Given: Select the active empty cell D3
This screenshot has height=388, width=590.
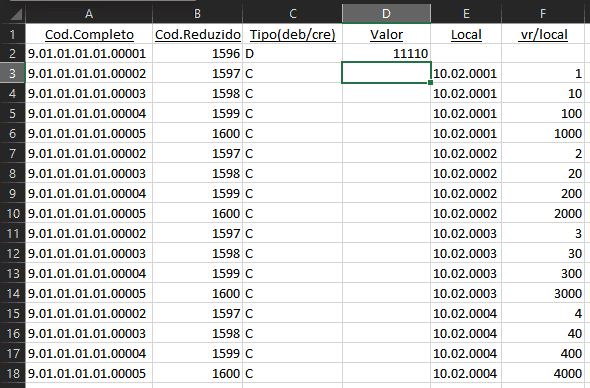Looking at the screenshot, I should click(386, 73).
